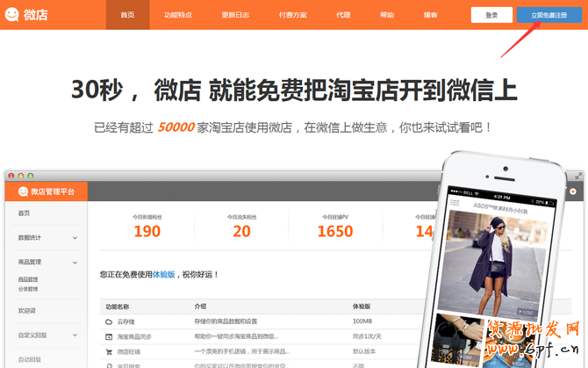Image resolution: width=588 pixels, height=368 pixels.
Task: Click the orange dropdown arrow at window's right
Action: pyautogui.click(x=573, y=191)
